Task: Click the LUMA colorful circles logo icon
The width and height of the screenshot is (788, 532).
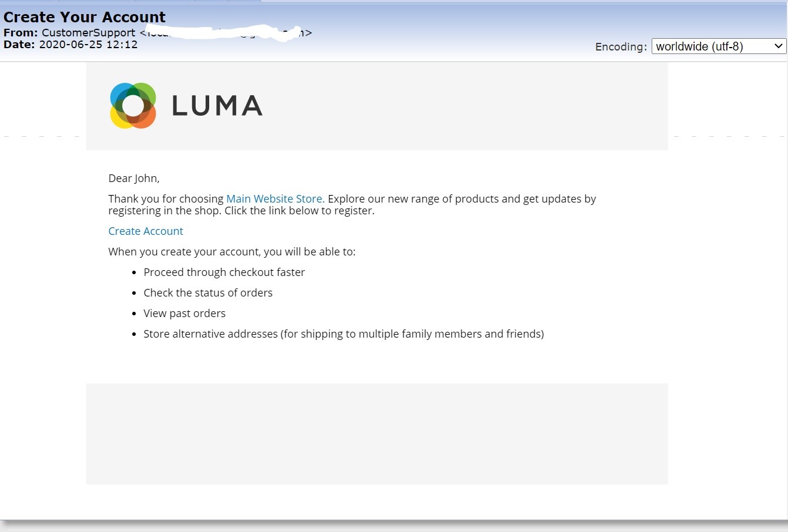Action: (x=133, y=106)
